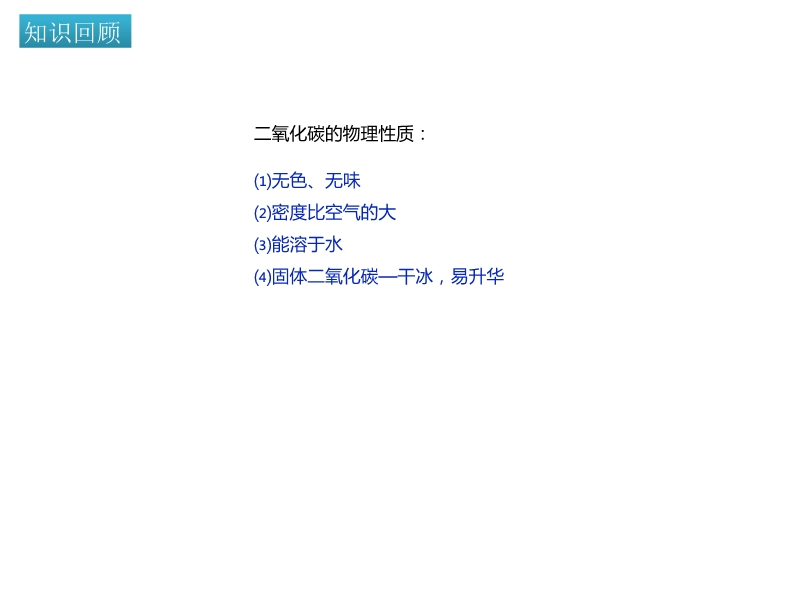Click the word 无味 in line one
Screen dimensions: 800x600
click(x=343, y=181)
